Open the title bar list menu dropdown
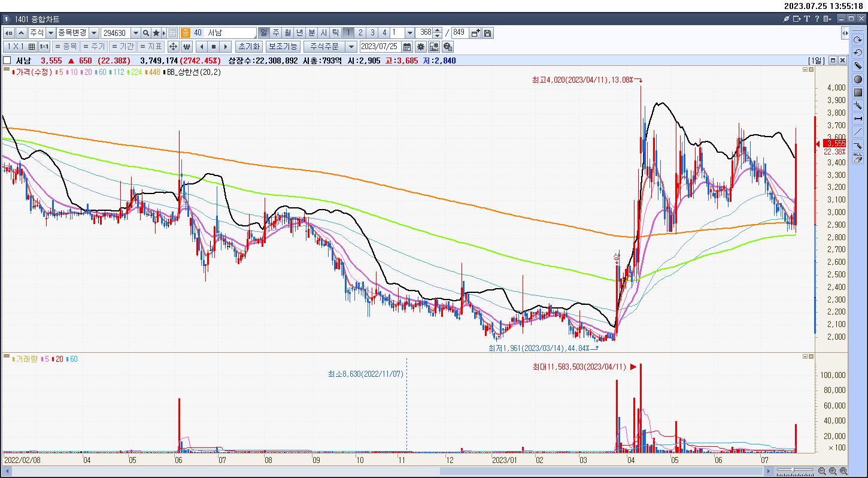The image size is (868, 478). coord(827,19)
